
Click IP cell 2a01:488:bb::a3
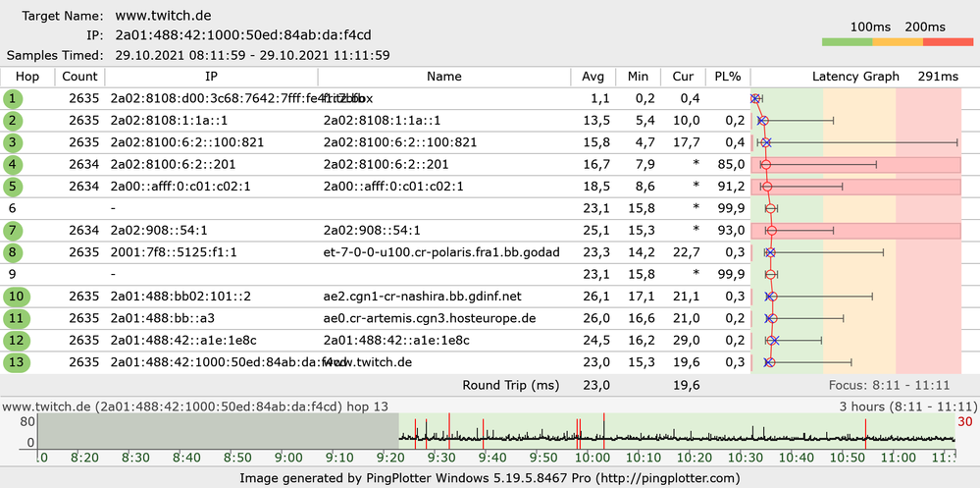pyautogui.click(x=163, y=318)
